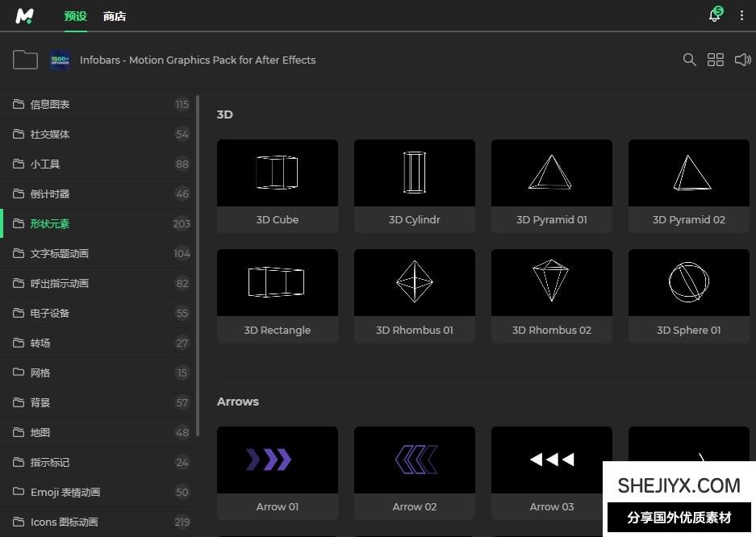The width and height of the screenshot is (756, 537).
Task: Open the 社交媒体 category
Action: coord(50,134)
